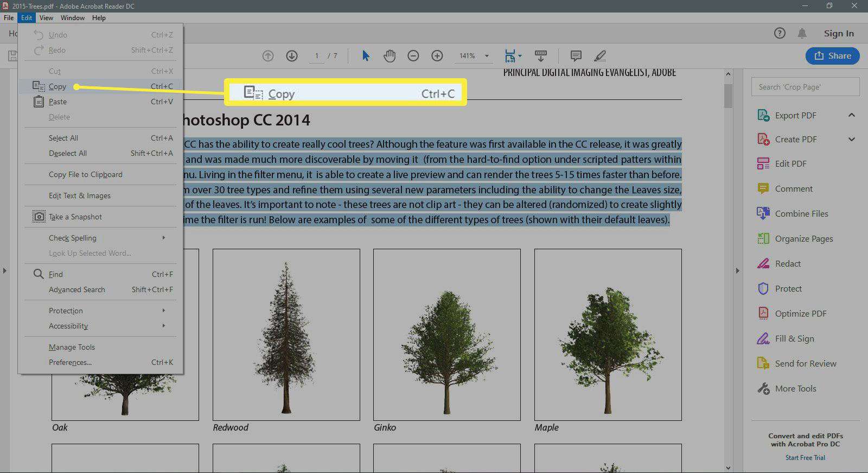This screenshot has width=868, height=473.
Task: Click the blue Share button
Action: coord(832,56)
